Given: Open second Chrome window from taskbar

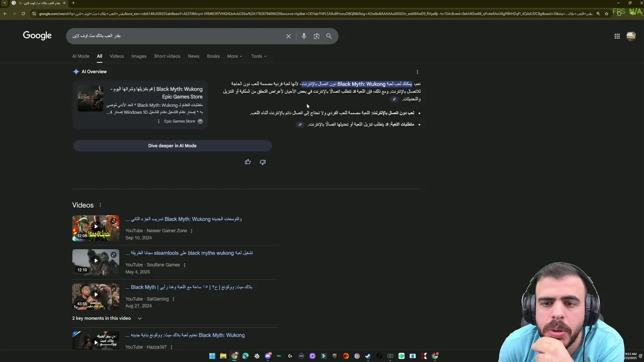Looking at the screenshot, I should click(x=435, y=356).
